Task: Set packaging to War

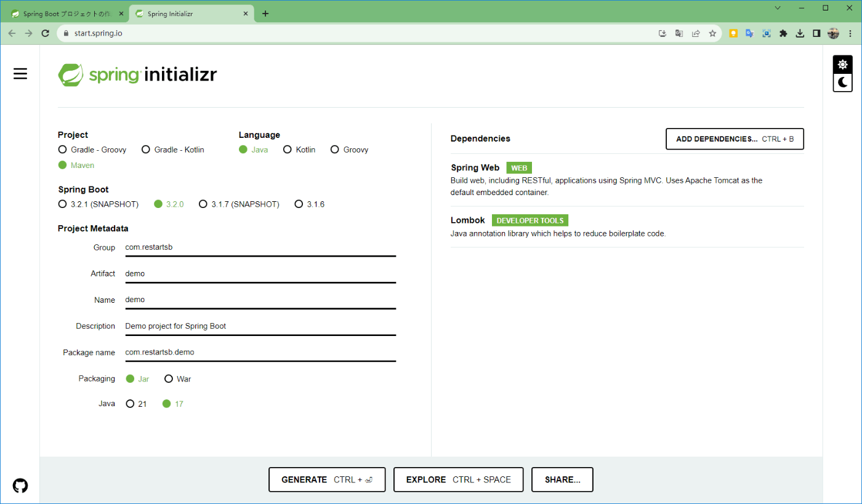Action: [x=178, y=378]
